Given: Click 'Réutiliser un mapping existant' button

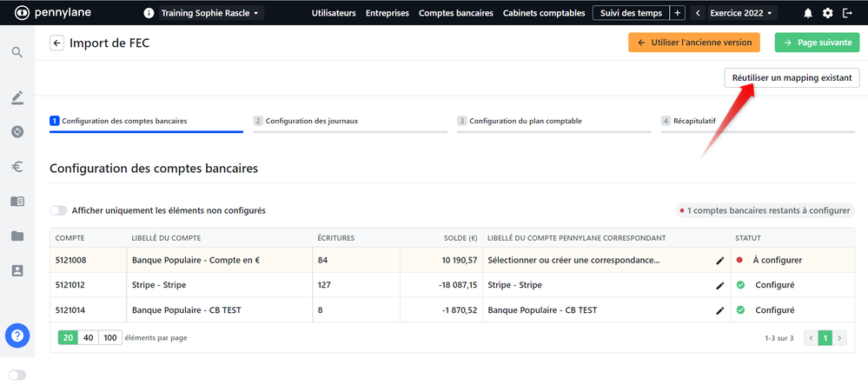Looking at the screenshot, I should (x=792, y=77).
